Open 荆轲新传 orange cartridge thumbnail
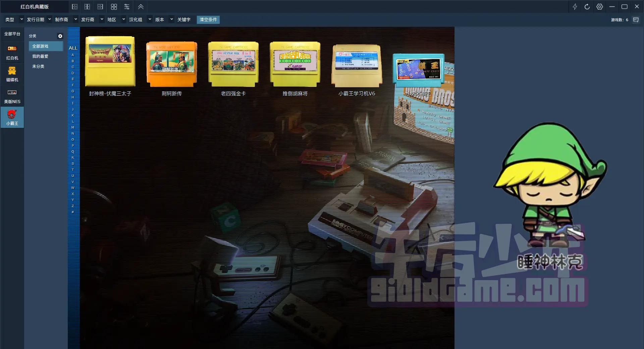The width and height of the screenshot is (644, 349). coord(172,64)
